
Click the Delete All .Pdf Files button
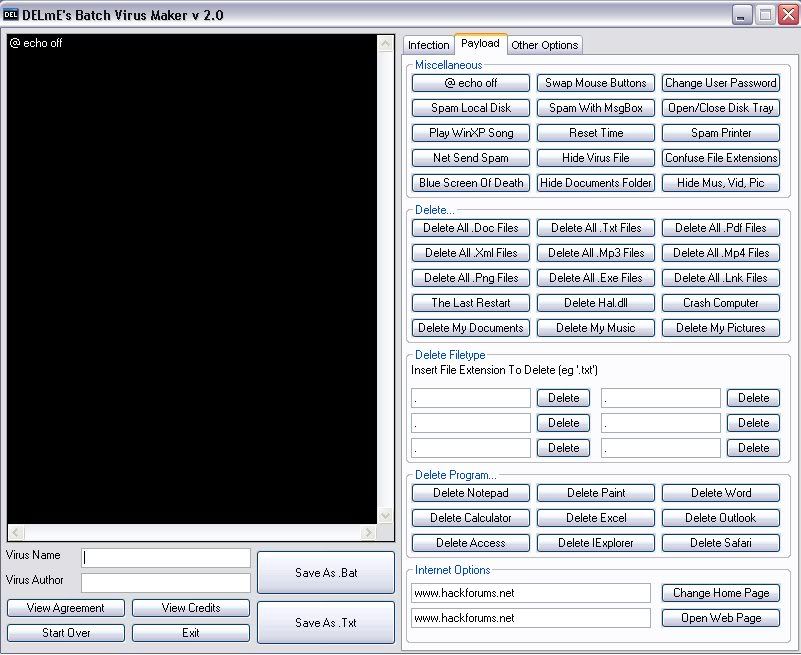point(721,228)
